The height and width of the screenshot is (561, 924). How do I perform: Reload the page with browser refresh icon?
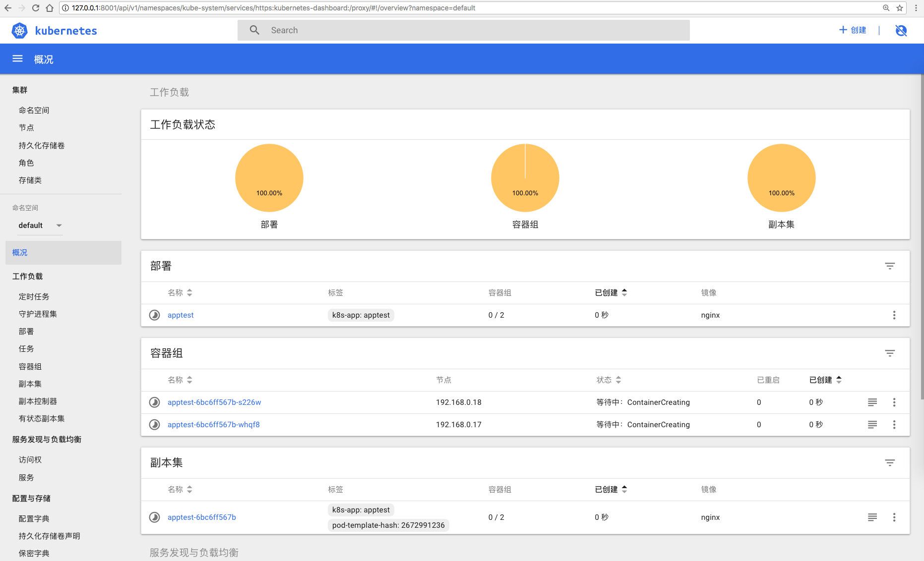pyautogui.click(x=36, y=8)
